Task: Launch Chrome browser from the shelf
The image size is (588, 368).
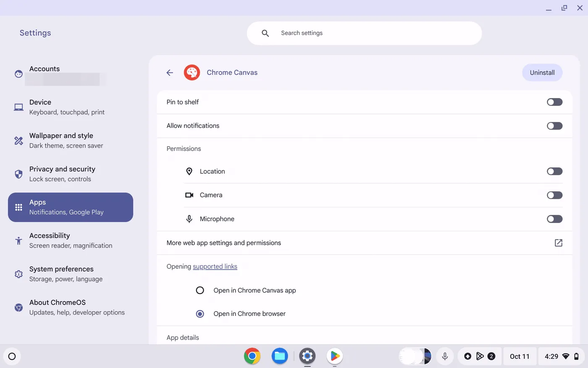Action: pyautogui.click(x=252, y=356)
